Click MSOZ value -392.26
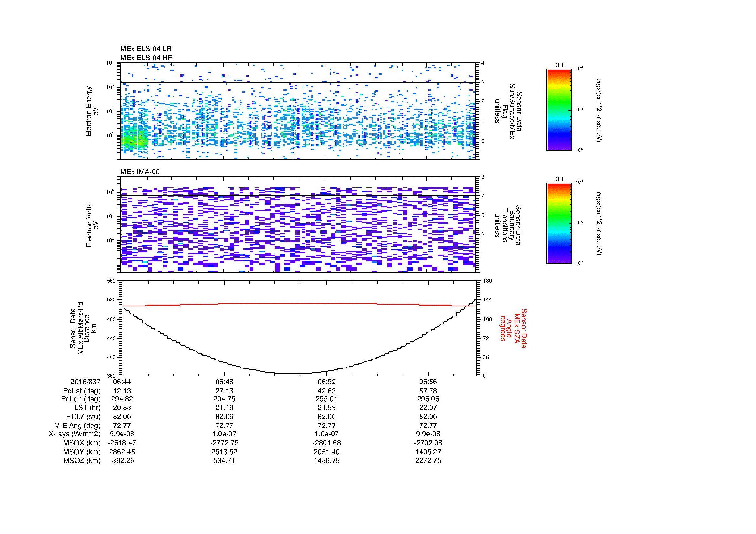The width and height of the screenshot is (756, 534). 122,461
